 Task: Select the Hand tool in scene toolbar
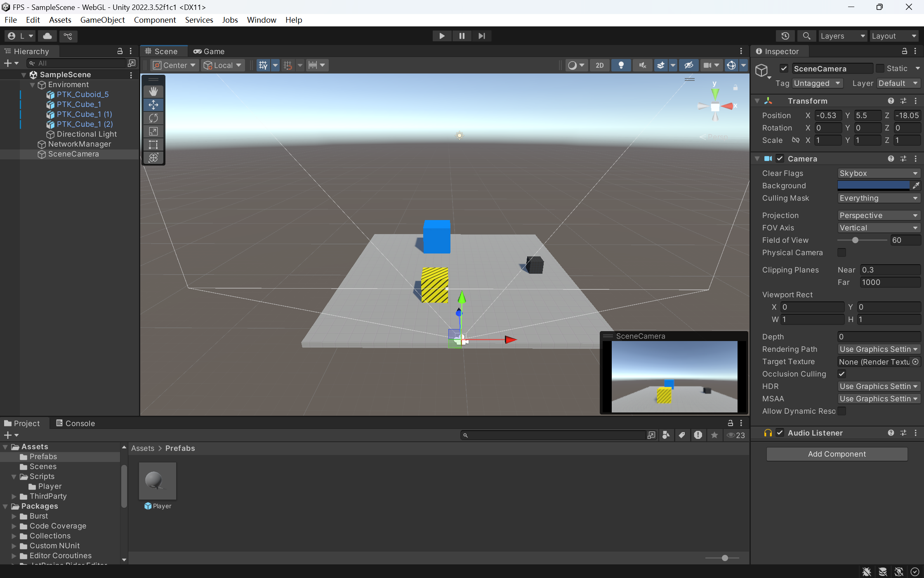pyautogui.click(x=153, y=92)
